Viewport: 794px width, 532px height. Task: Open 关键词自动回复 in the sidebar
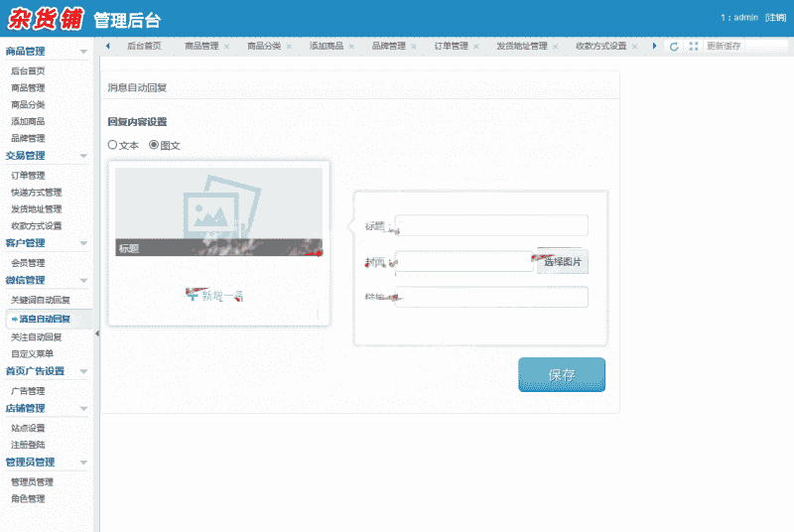click(x=41, y=300)
